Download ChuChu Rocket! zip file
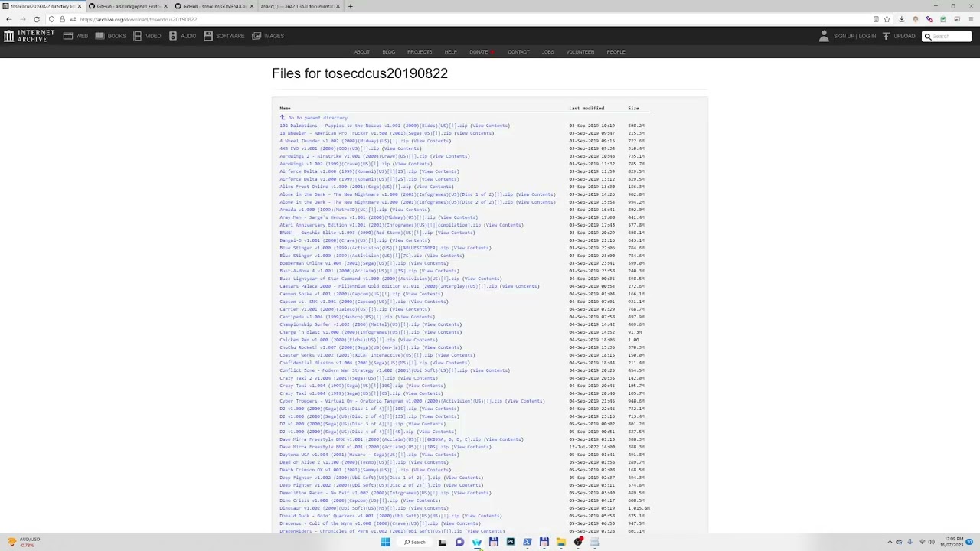The image size is (980, 551). pyautogui.click(x=349, y=347)
